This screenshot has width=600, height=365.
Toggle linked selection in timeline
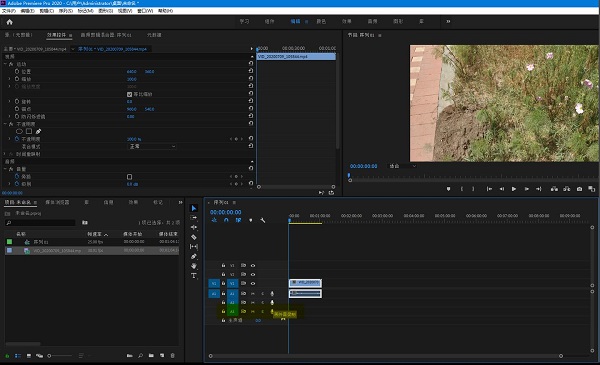pyautogui.click(x=238, y=220)
